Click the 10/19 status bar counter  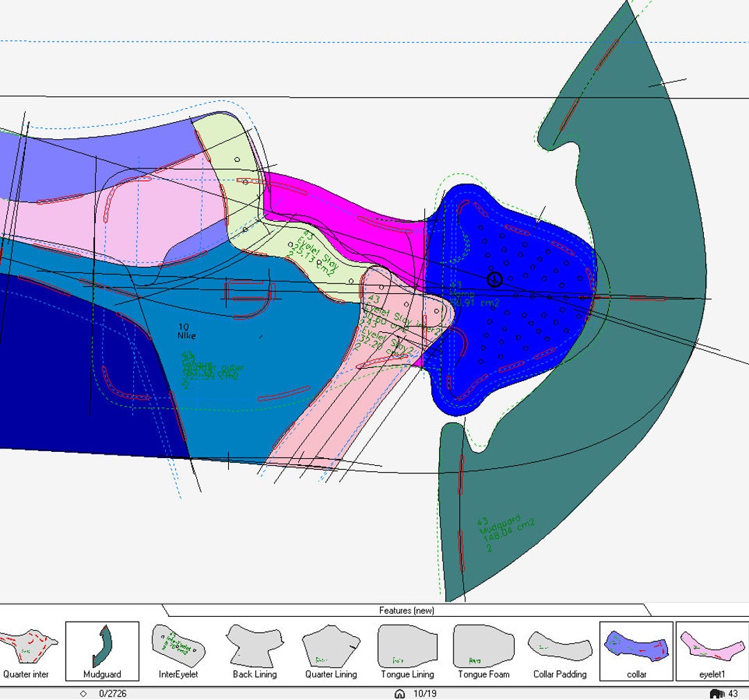point(424,694)
